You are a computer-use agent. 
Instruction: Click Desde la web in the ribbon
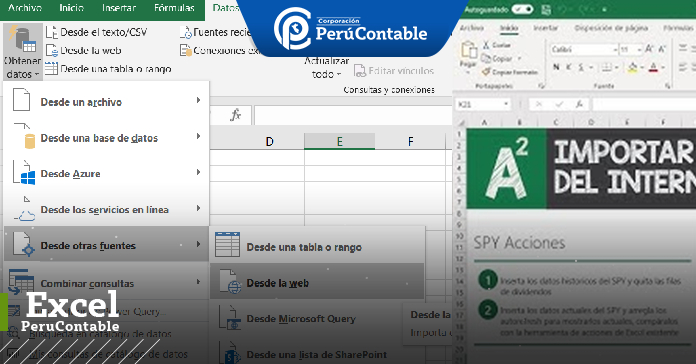click(83, 51)
